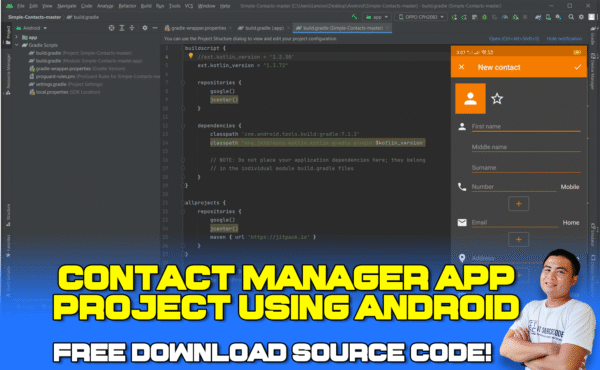Open IDE settings gear in main toolbar

[x=581, y=17]
